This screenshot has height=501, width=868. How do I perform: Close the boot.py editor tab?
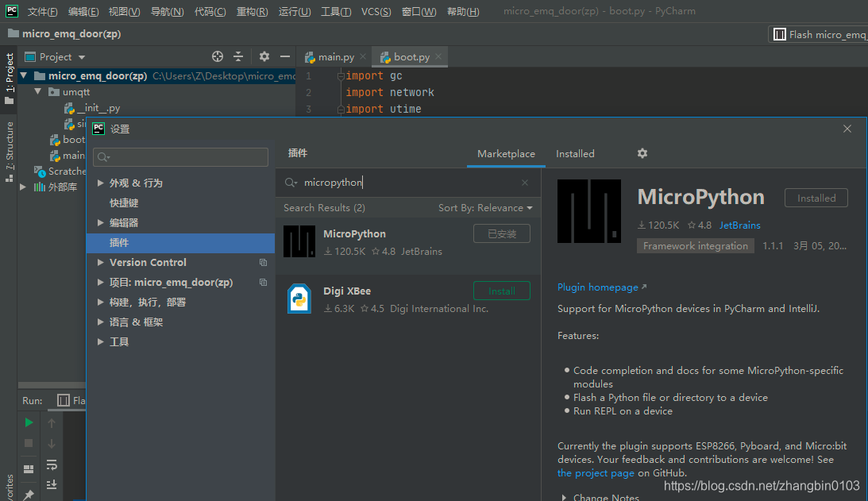[438, 56]
